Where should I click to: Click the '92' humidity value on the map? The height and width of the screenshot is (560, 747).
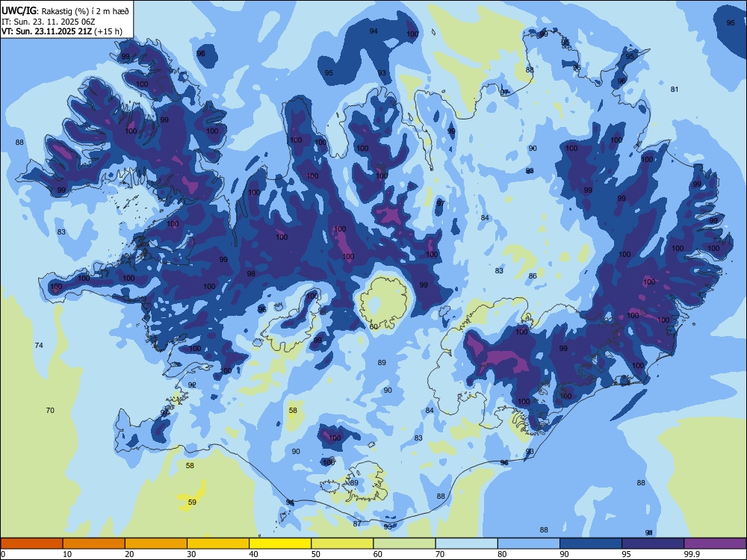click(192, 385)
